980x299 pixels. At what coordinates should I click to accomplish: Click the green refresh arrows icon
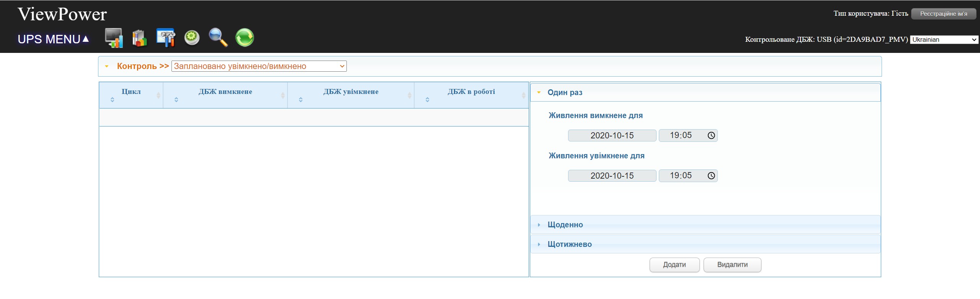(x=245, y=38)
